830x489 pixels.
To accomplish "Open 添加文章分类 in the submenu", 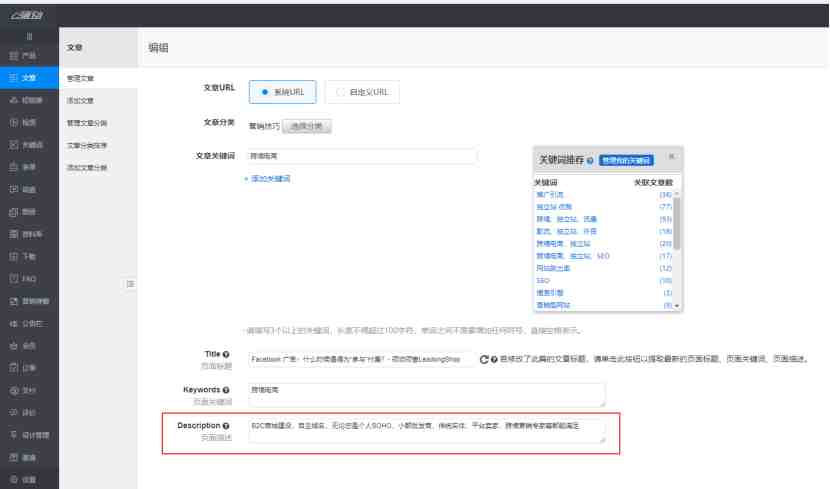I will pyautogui.click(x=87, y=168).
